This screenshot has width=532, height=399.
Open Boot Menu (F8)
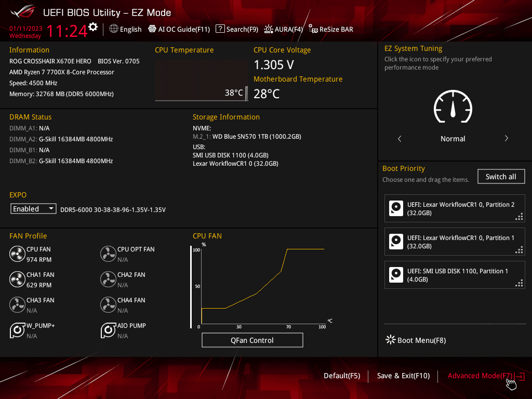[416, 340]
